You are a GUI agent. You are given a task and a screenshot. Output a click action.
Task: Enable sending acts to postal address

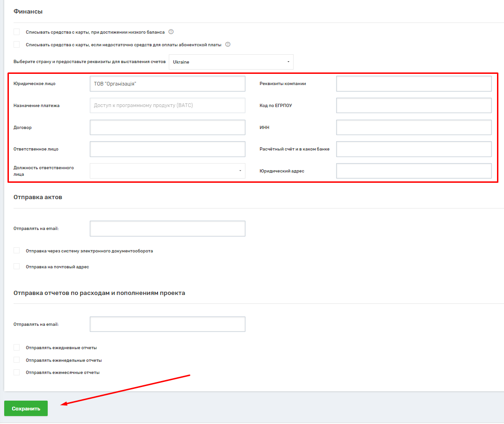(x=17, y=266)
